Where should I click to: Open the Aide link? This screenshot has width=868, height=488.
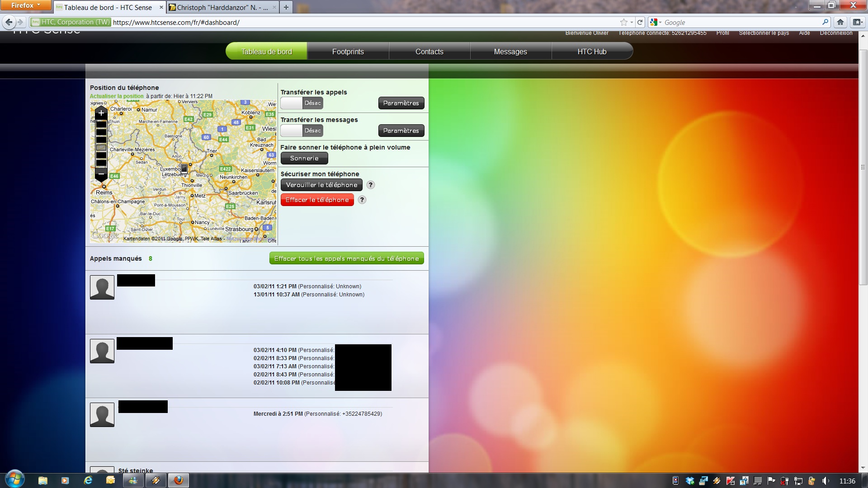click(804, 33)
